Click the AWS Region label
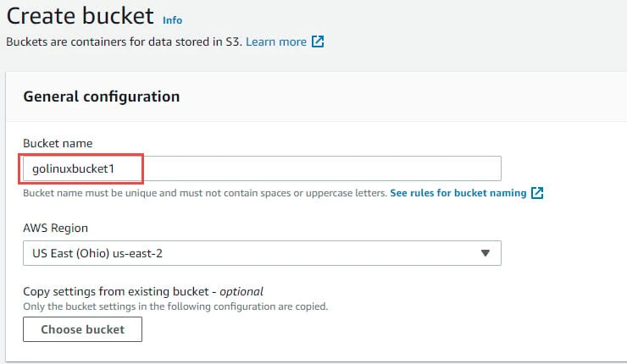This screenshot has width=627, height=364. tap(55, 229)
